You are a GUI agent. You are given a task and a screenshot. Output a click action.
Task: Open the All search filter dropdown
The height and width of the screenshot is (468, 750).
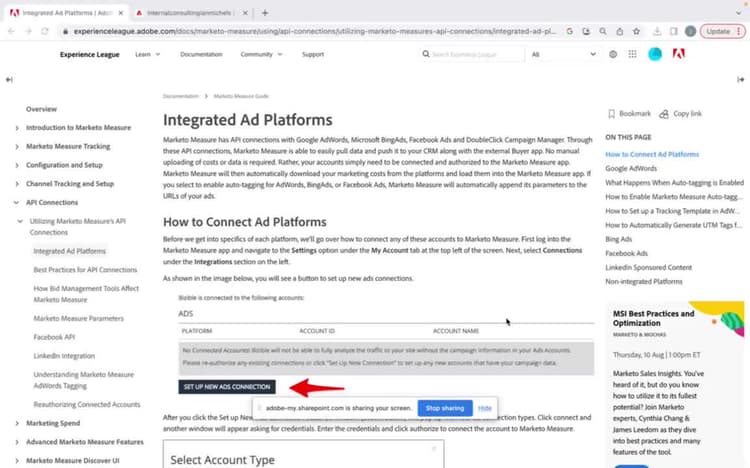pos(563,54)
